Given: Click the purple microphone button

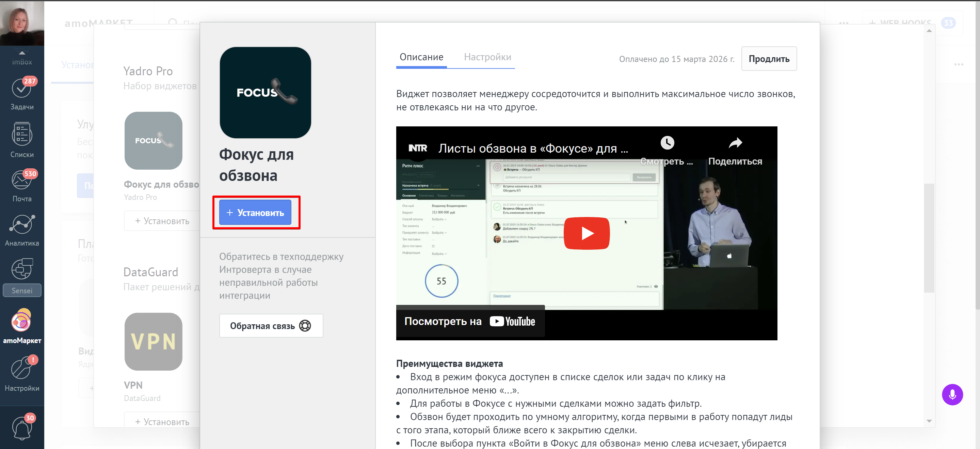Looking at the screenshot, I should pyautogui.click(x=952, y=394).
